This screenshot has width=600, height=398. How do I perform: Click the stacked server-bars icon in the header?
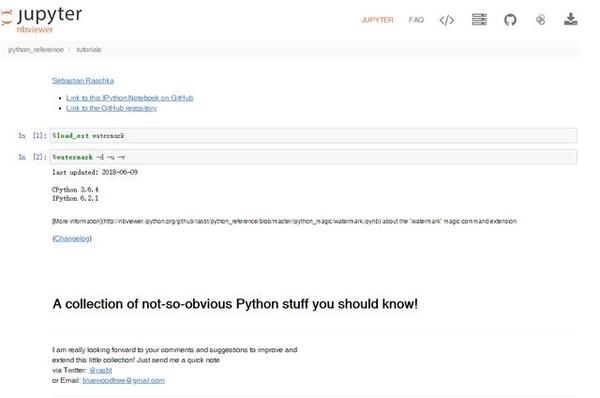479,19
